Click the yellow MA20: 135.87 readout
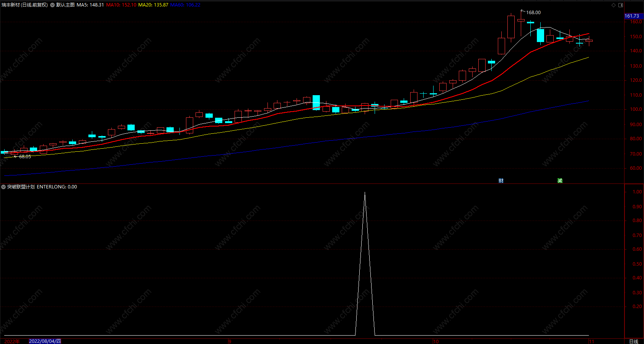 [x=153, y=5]
